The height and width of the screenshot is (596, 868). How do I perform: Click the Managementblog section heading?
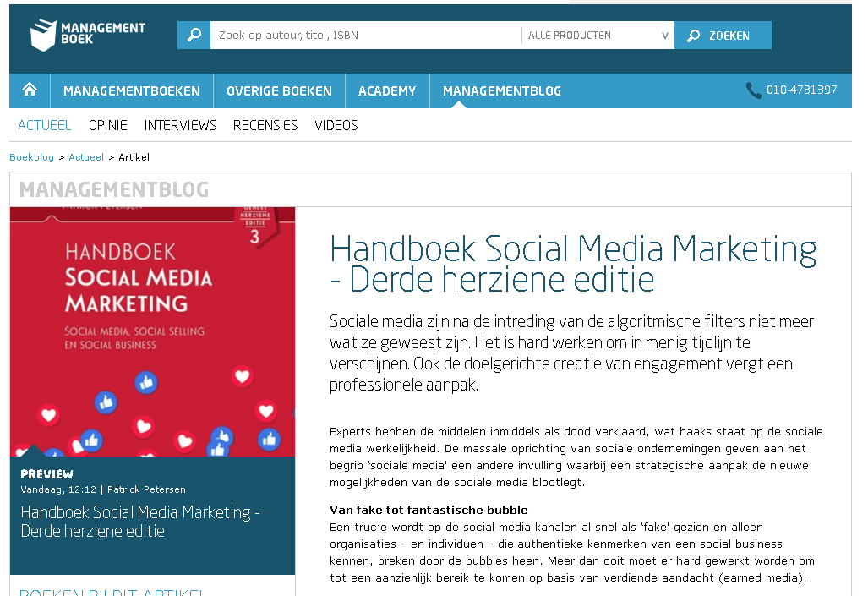tap(114, 189)
